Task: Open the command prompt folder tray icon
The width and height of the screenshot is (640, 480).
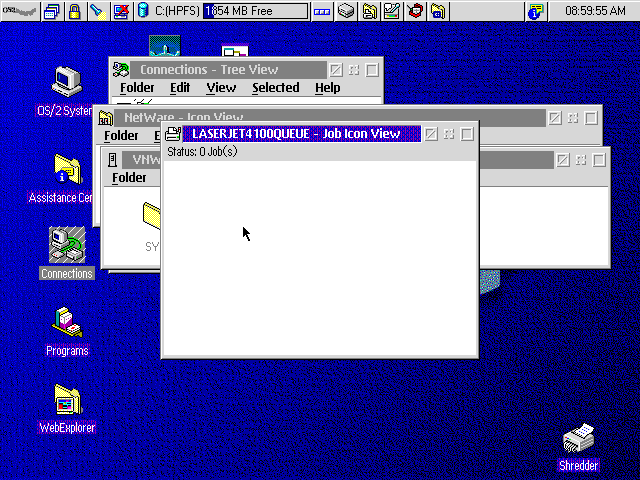Action: pos(438,11)
